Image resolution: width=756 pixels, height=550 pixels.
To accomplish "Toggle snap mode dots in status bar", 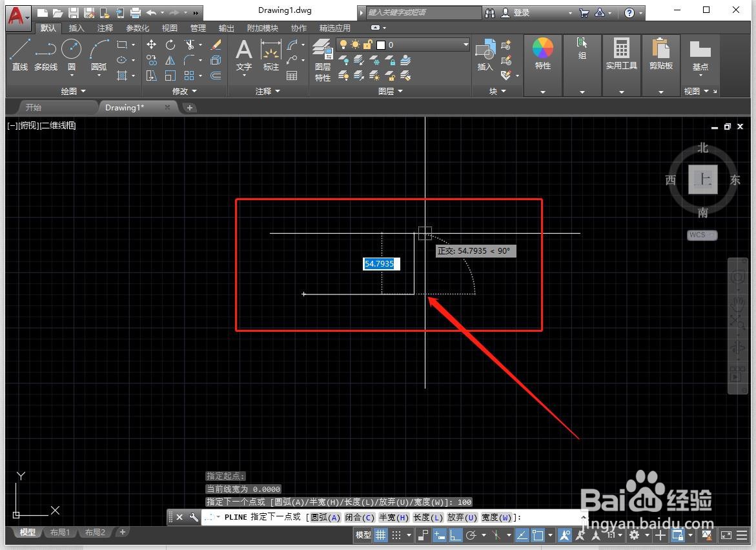I will [396, 535].
